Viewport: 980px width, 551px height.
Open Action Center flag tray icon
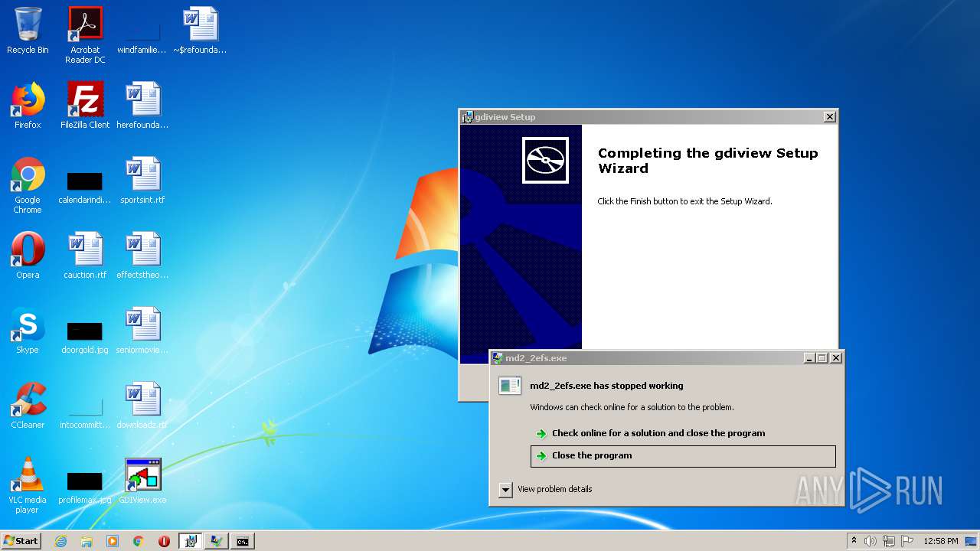click(906, 541)
